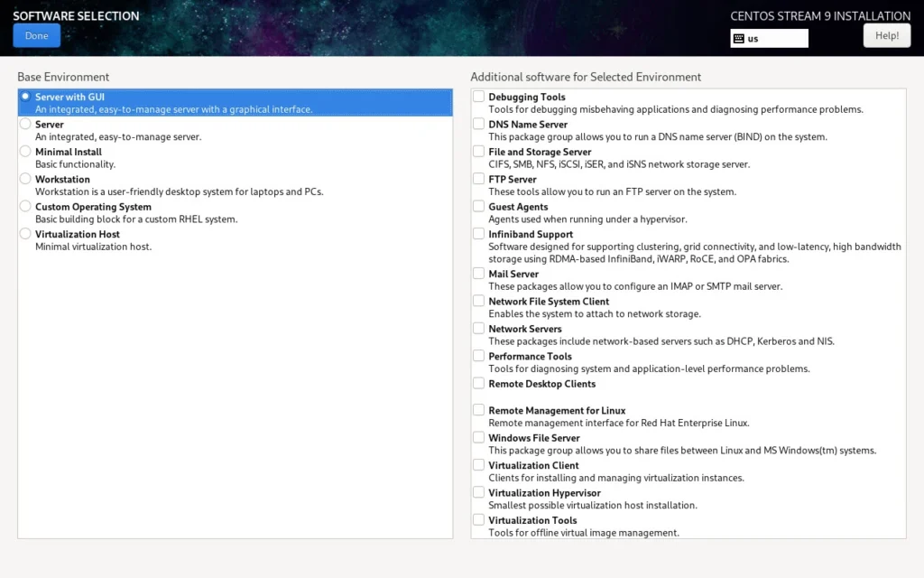Click the keyboard layout icon
The height and width of the screenshot is (578, 924).
point(738,39)
